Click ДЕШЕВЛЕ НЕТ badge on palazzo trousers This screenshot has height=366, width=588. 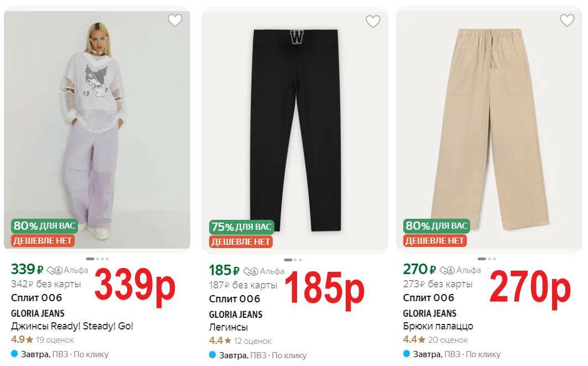pos(435,241)
